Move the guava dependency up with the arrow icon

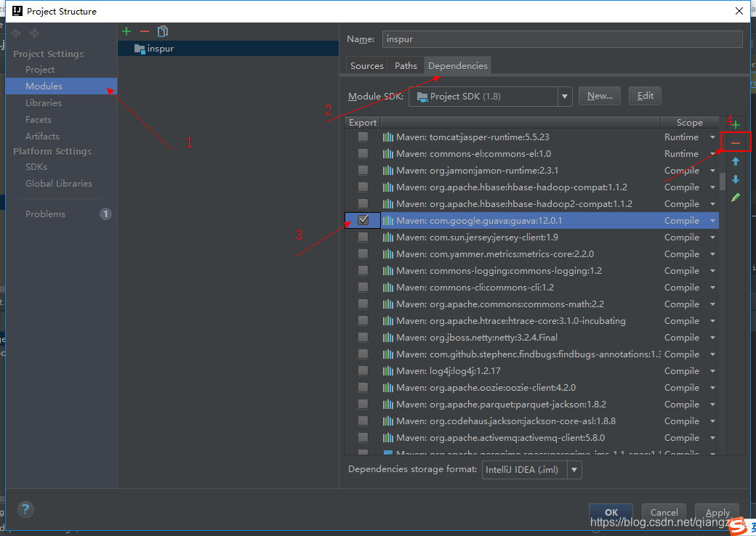(735, 161)
